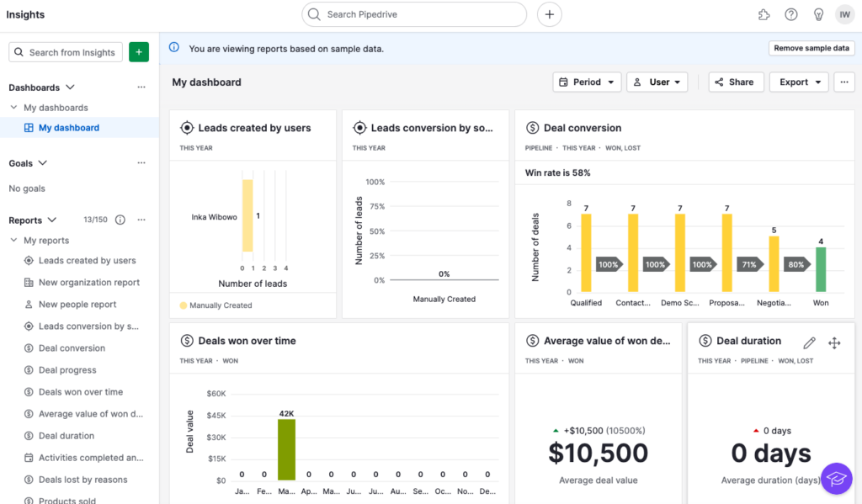Click the green add new report button
Image resolution: width=862 pixels, height=504 pixels.
point(139,52)
